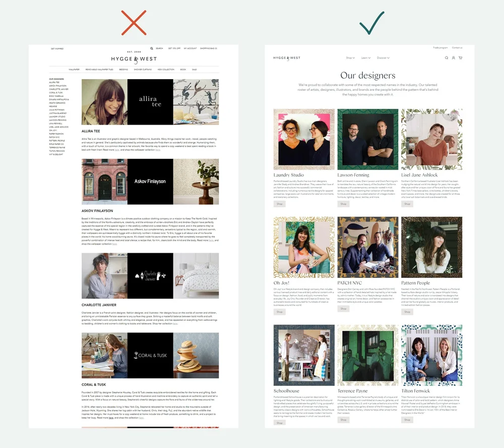Select Julia Rothman in the designers sidebar

tap(57, 110)
